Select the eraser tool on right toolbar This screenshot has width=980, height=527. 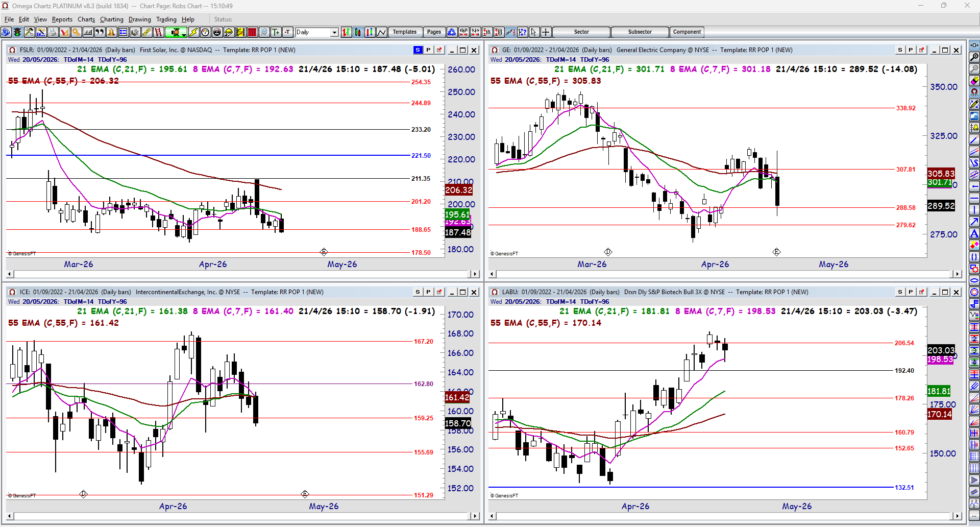point(974,81)
